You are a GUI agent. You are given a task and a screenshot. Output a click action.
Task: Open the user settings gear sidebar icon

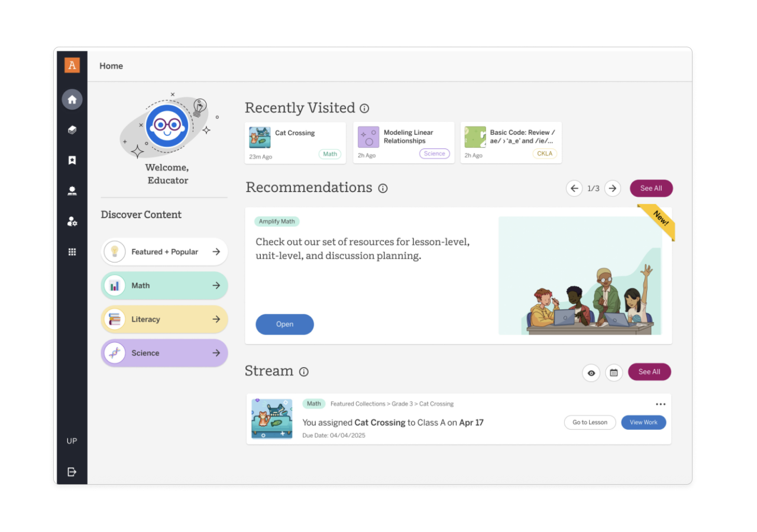[72, 222]
